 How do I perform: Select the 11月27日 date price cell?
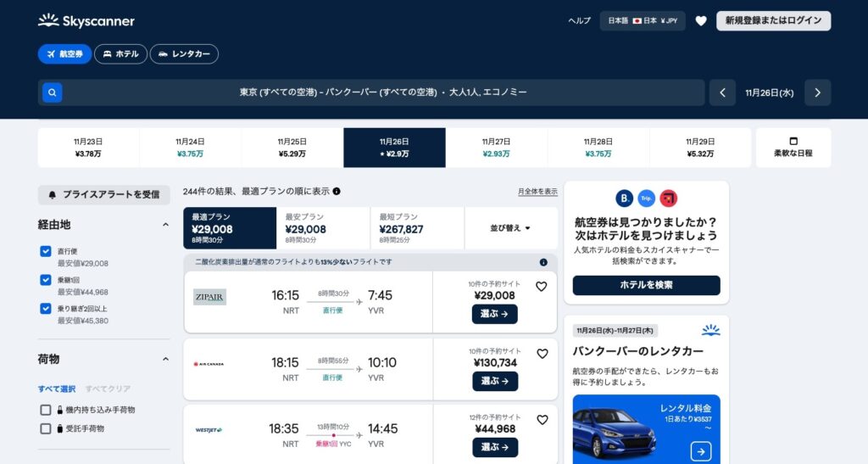[x=496, y=148]
